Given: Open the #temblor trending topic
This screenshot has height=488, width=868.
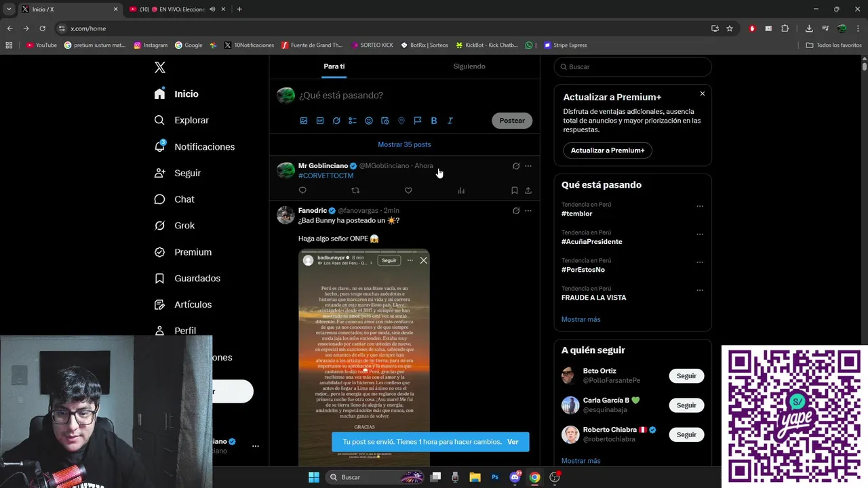Looking at the screenshot, I should 577,213.
